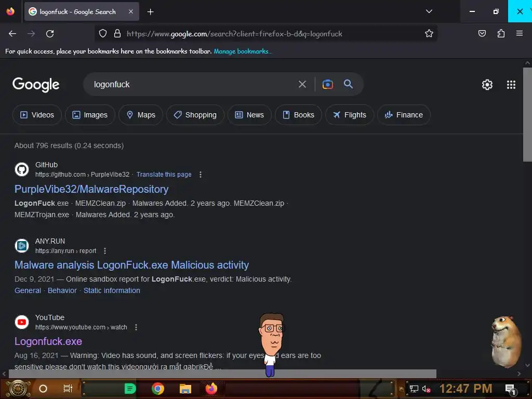Reload the current page

click(50, 34)
